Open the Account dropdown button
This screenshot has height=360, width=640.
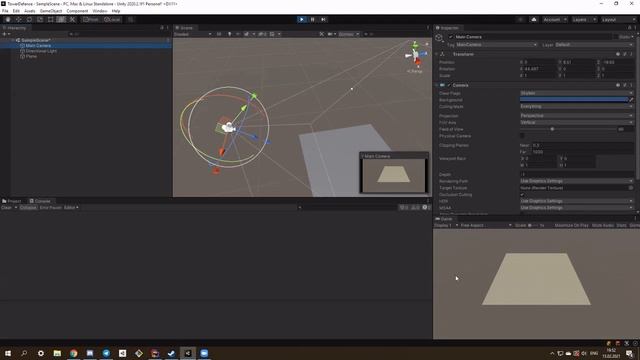[554, 19]
